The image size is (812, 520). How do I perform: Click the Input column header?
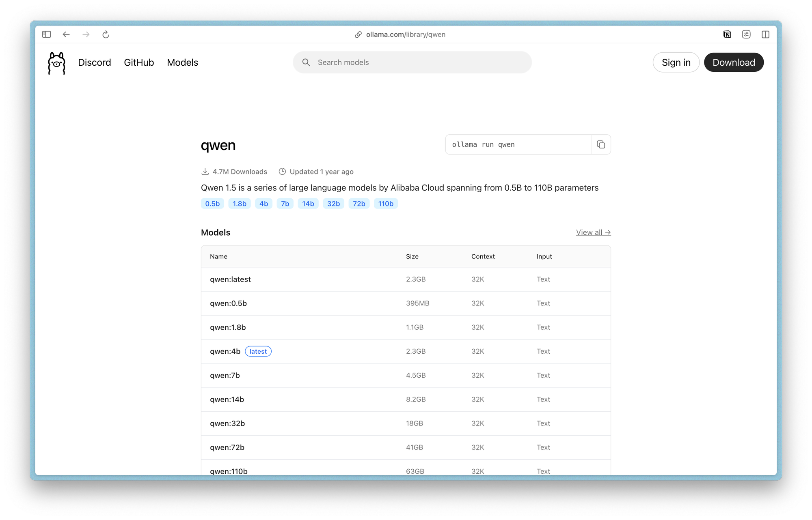[x=544, y=256]
